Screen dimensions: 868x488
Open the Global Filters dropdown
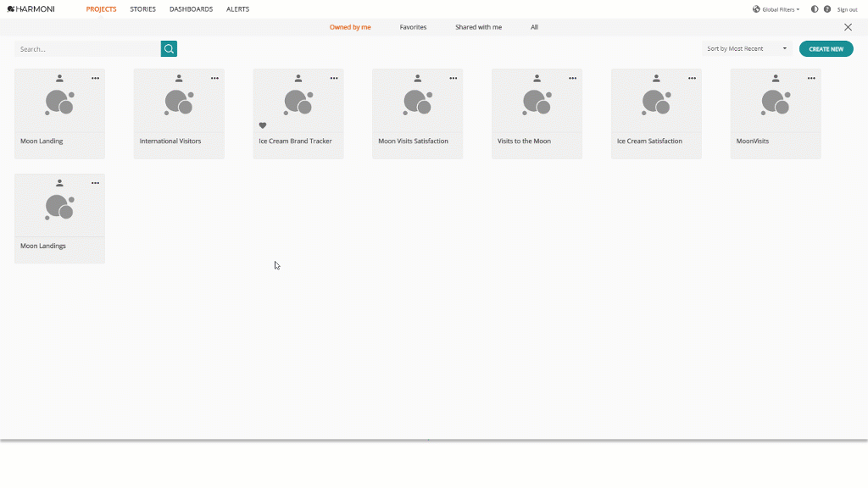point(776,9)
